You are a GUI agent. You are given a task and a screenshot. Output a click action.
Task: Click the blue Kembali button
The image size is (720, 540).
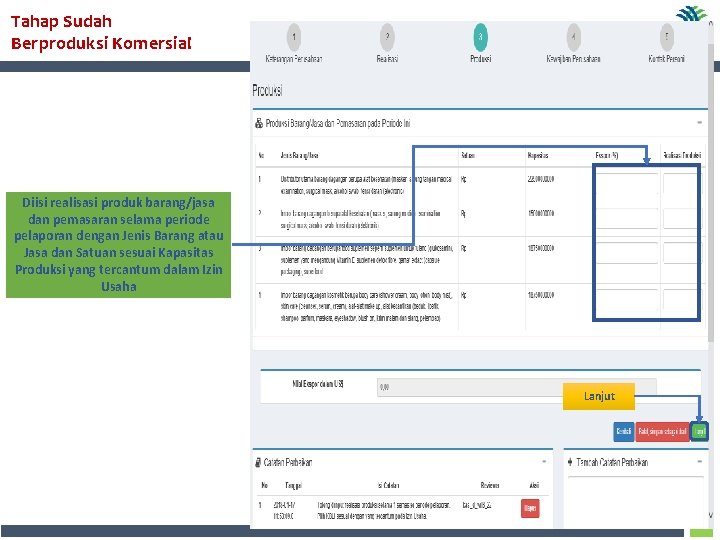click(624, 432)
